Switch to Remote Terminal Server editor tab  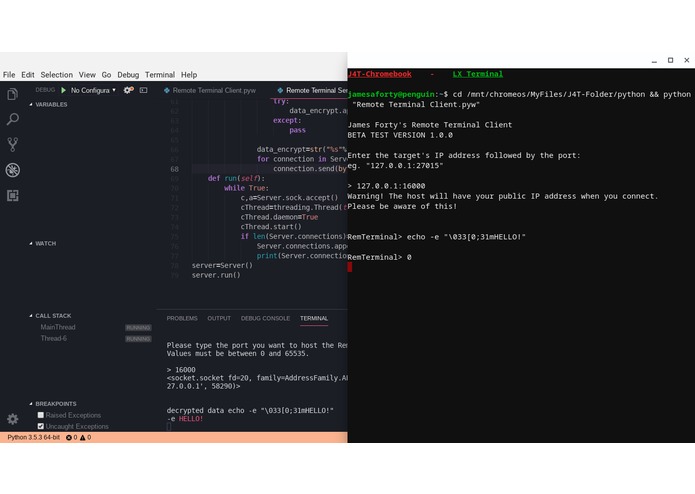point(312,90)
